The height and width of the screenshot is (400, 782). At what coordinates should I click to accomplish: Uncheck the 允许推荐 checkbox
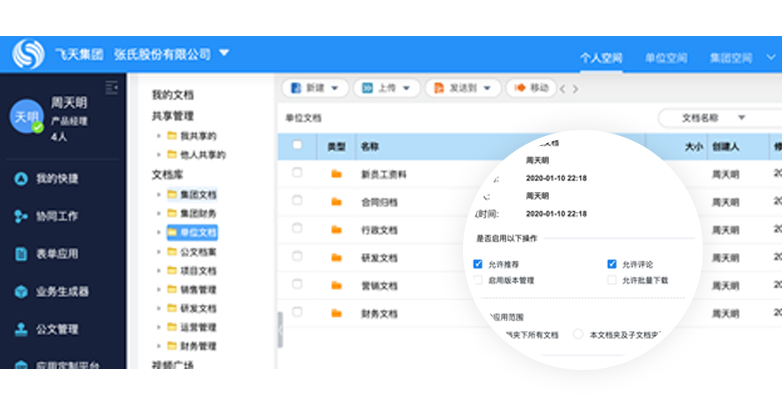(478, 264)
